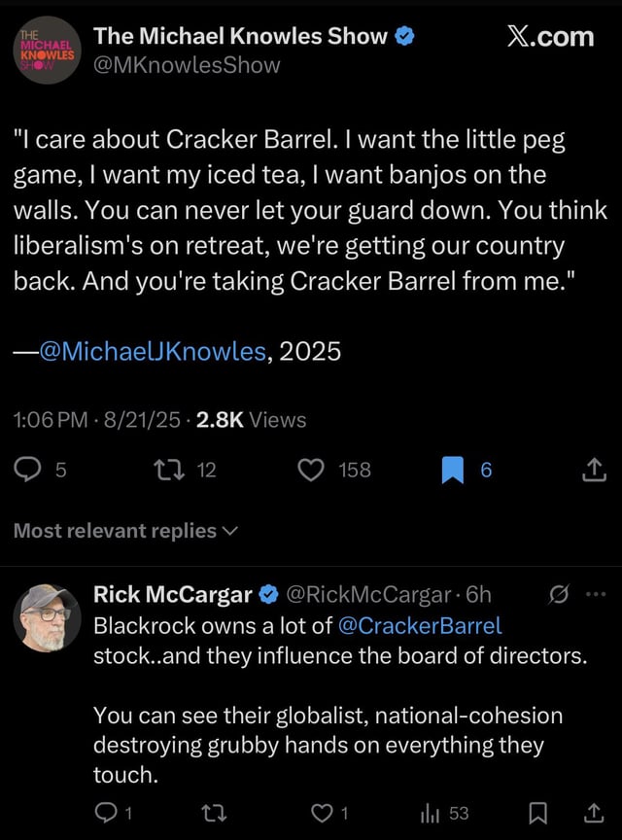Open Rick McCargar's profile avatar
Screen dimensions: 622x840
(47, 617)
